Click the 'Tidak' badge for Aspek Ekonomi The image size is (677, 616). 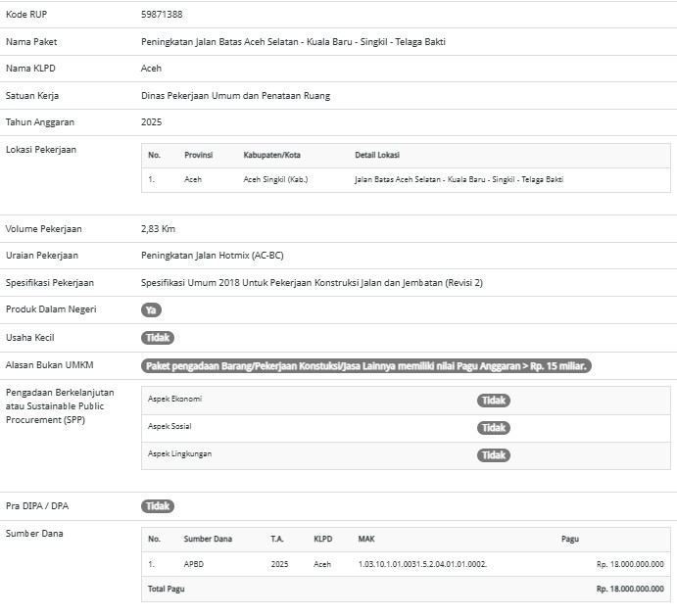coord(493,401)
